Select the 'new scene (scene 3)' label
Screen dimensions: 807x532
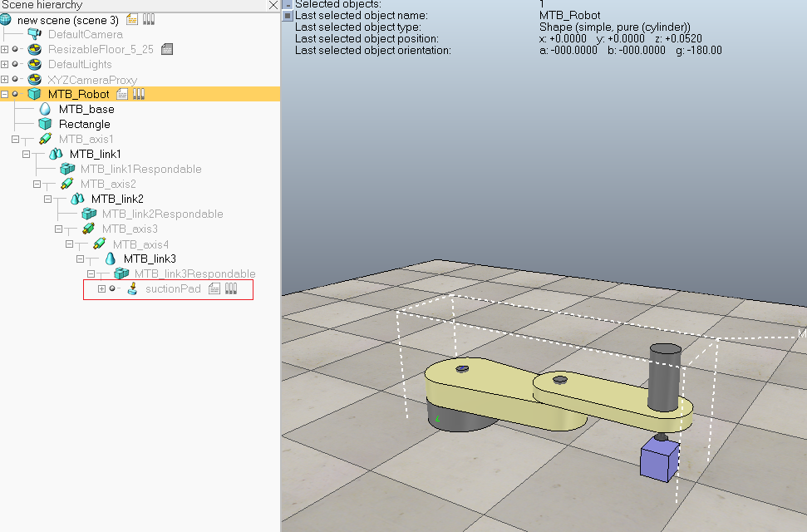(x=68, y=20)
